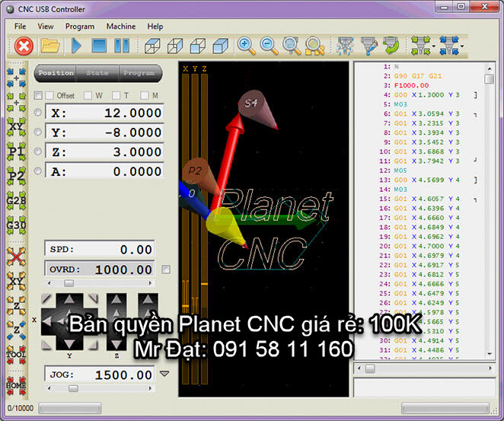Toggle the W checkbox
The height and width of the screenshot is (421, 504).
click(88, 95)
